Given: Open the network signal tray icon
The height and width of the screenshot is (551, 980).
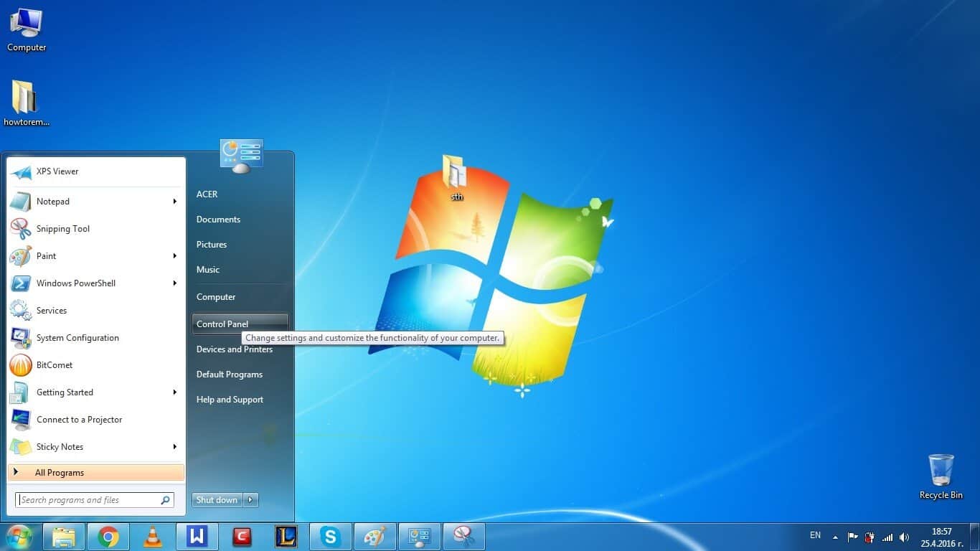Looking at the screenshot, I should [x=887, y=537].
